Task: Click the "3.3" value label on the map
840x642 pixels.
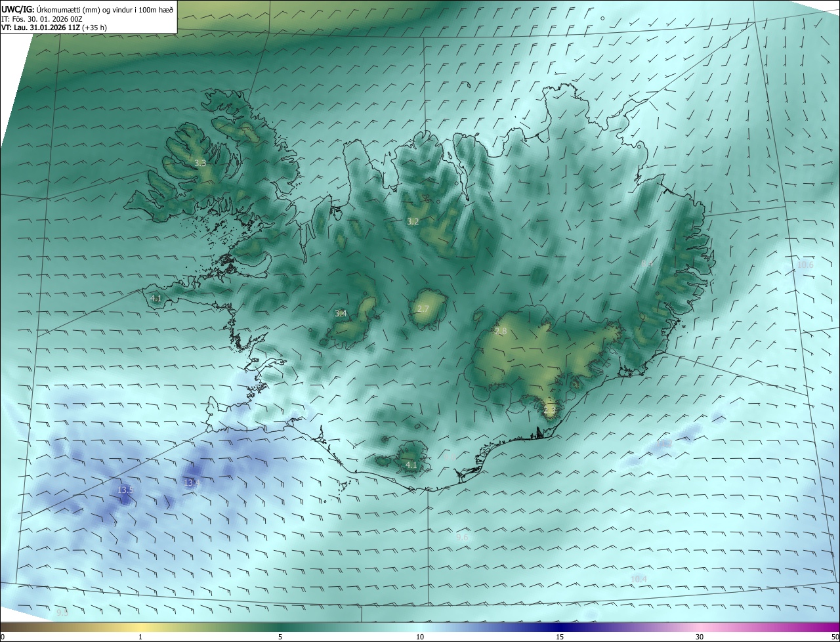Action: 200,163
